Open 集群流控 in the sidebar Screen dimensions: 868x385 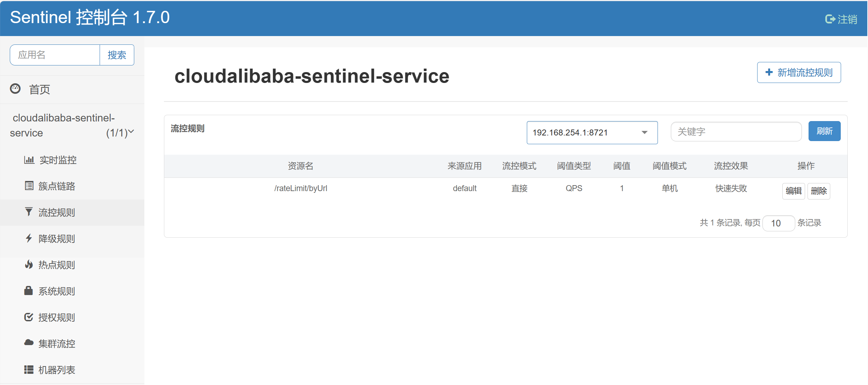[72, 344]
